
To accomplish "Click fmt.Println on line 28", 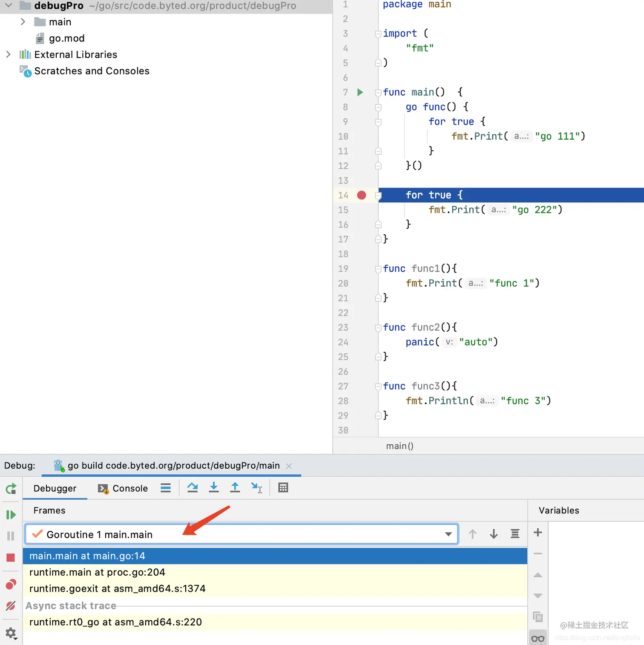I will point(437,401).
